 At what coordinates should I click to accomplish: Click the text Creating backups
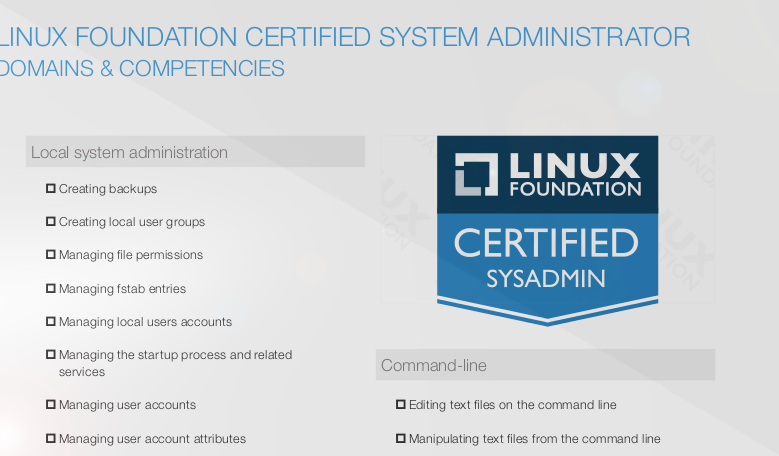pos(108,189)
